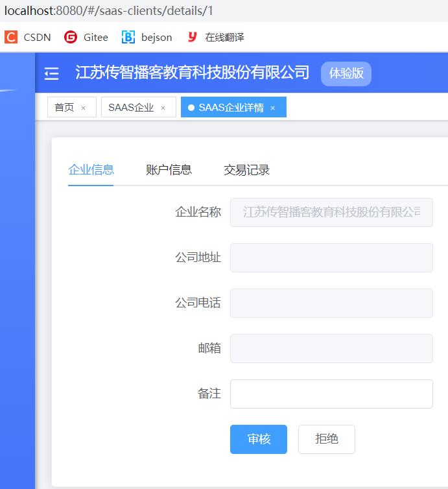Open the 交易记录 tab
448x489 pixels.
point(246,170)
